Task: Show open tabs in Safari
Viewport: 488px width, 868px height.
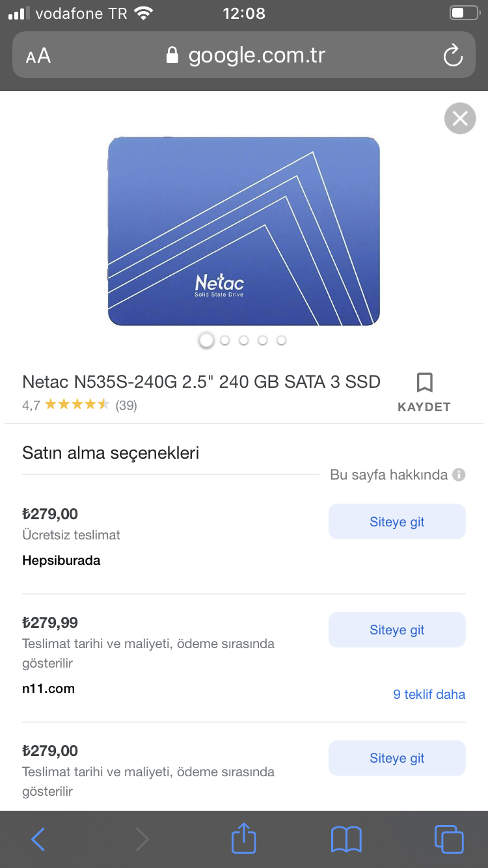Action: pos(448,839)
